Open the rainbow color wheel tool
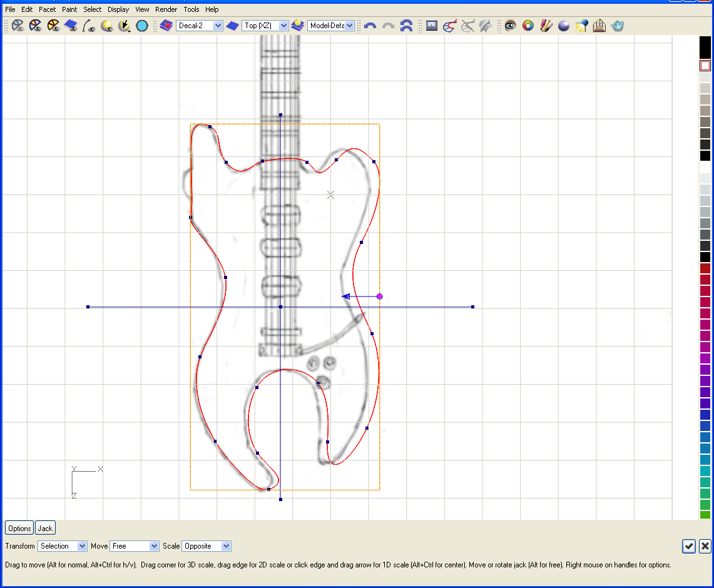The width and height of the screenshot is (714, 588). pos(528,26)
